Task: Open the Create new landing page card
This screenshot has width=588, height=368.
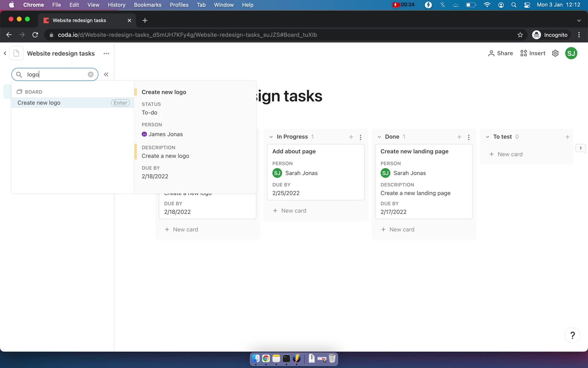Action: (424, 182)
